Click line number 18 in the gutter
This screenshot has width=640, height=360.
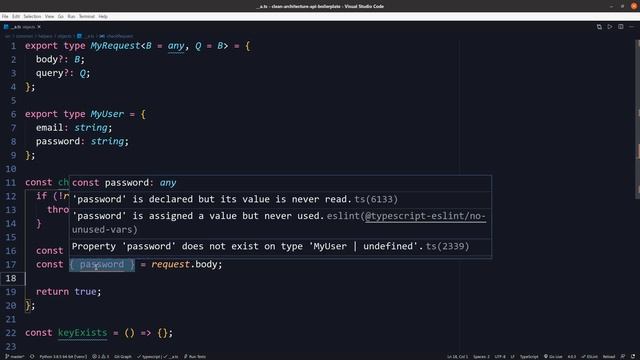11,278
